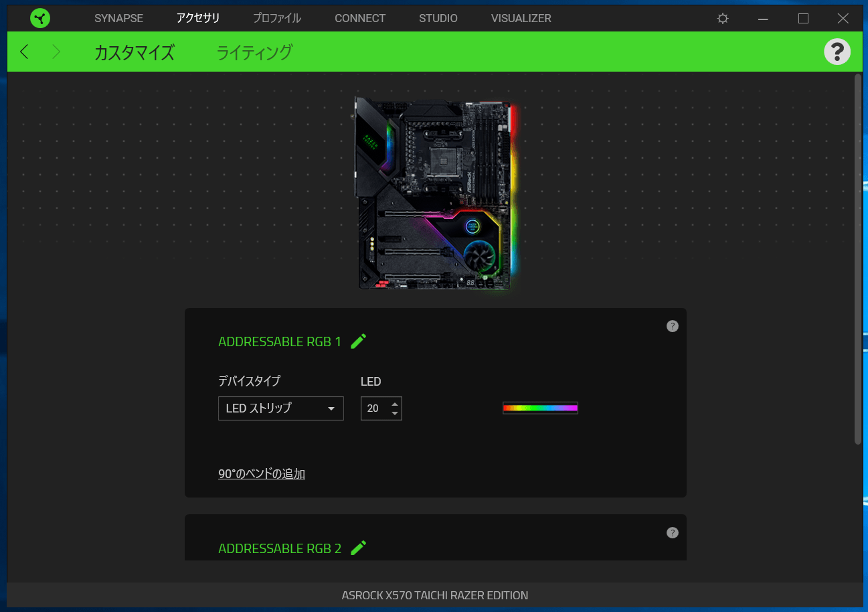Edit the ADDRESSABLE RGB 2 name pencil
Screen dimensions: 868x612
pos(359,548)
